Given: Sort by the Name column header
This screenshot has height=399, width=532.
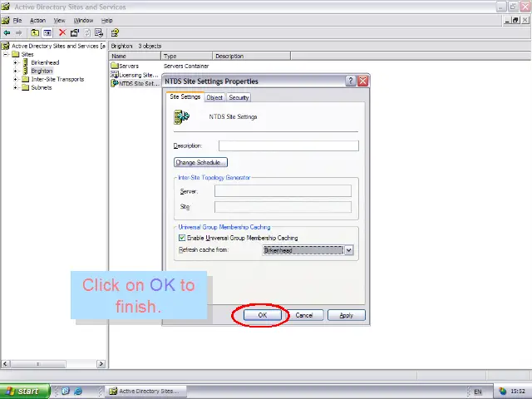Looking at the screenshot, I should coord(135,56).
